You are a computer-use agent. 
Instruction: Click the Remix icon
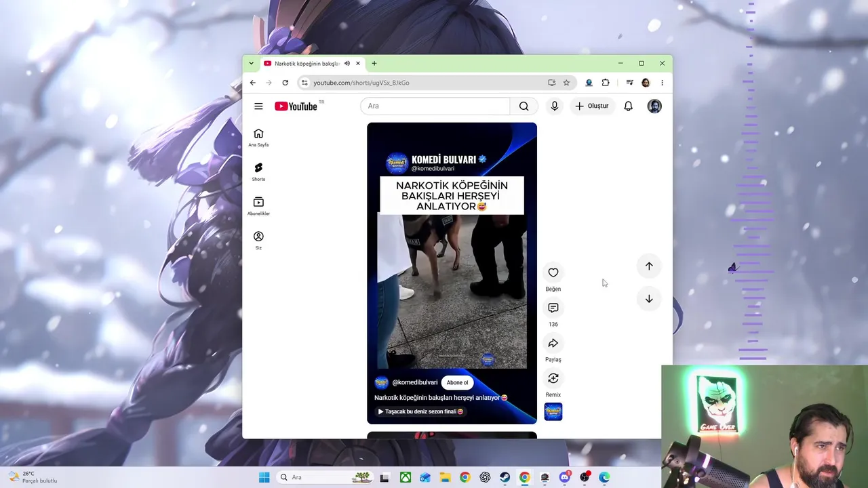coord(553,378)
